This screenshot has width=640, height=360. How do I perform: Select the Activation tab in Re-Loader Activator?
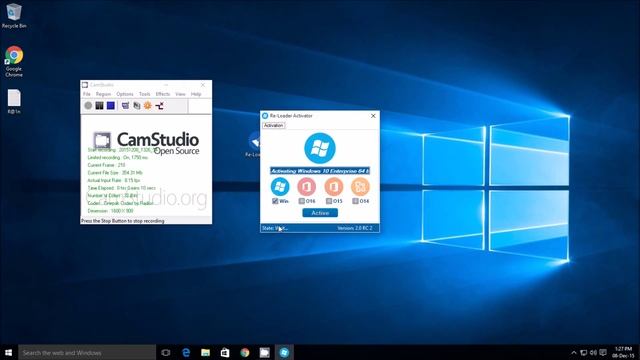pos(273,125)
